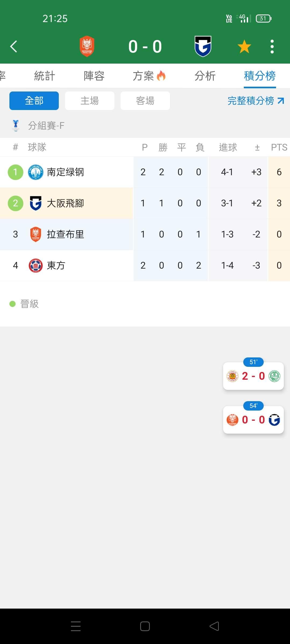290x644 pixels.
Task: Tap the Ratchaburi club crest in header
Action: pos(87,46)
